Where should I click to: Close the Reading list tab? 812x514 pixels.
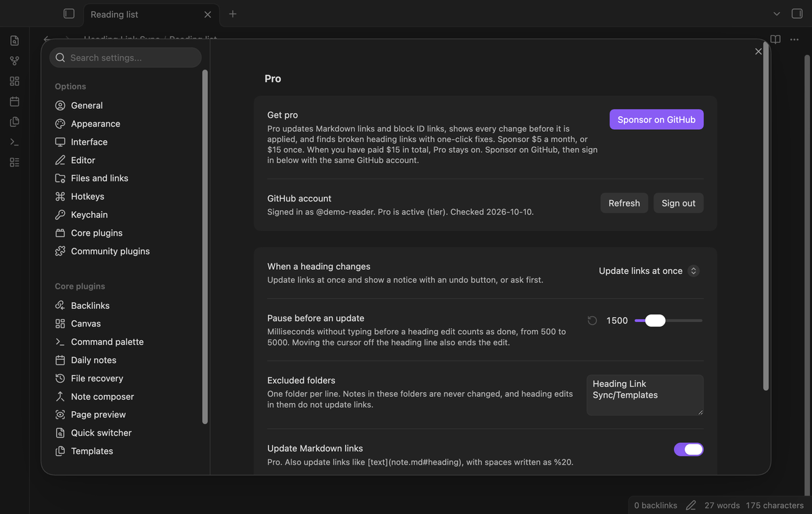(x=208, y=14)
